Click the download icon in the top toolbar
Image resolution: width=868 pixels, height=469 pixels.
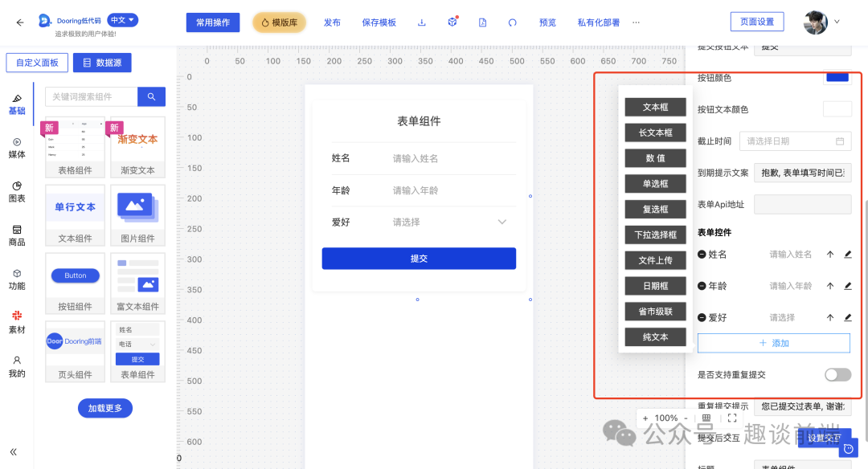click(421, 22)
